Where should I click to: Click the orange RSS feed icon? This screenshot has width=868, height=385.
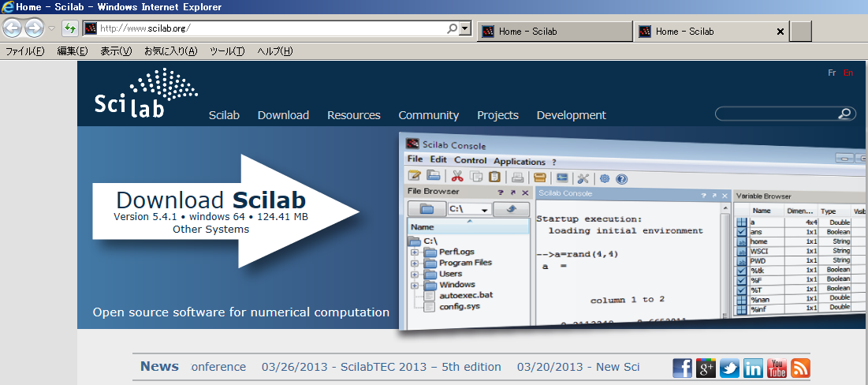click(x=801, y=368)
